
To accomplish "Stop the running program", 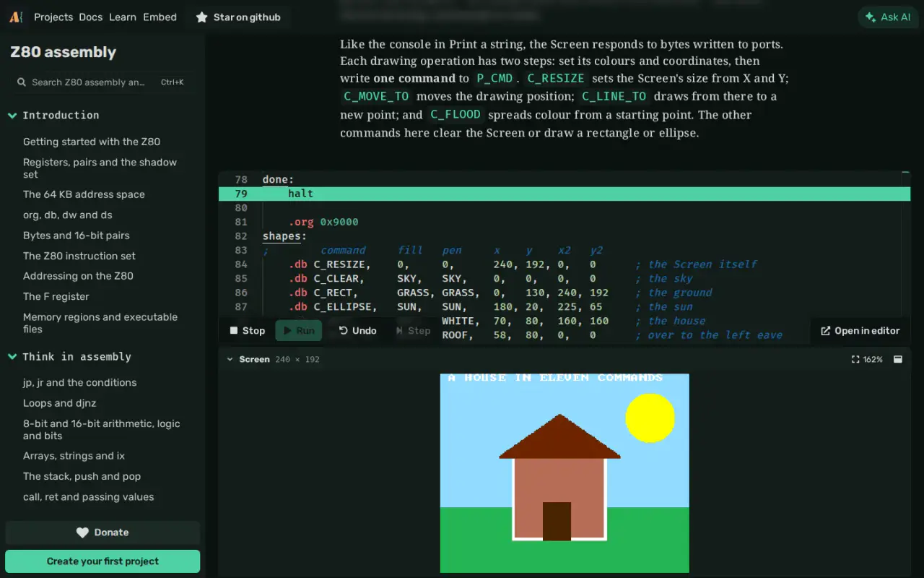I will [x=247, y=330].
